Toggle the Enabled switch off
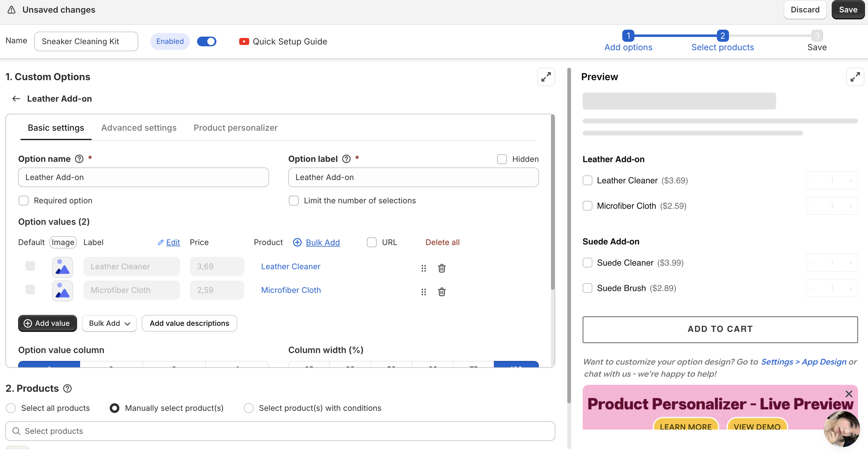The height and width of the screenshot is (455, 868). point(206,41)
